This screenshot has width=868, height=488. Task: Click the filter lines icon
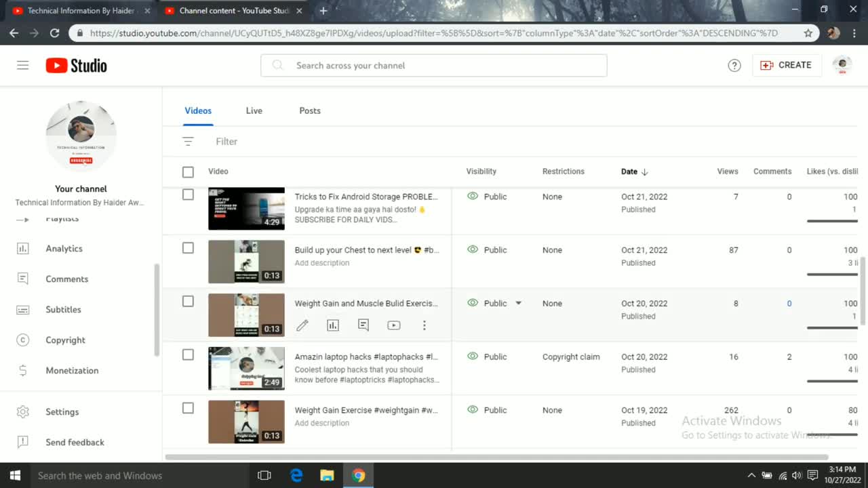pyautogui.click(x=188, y=141)
